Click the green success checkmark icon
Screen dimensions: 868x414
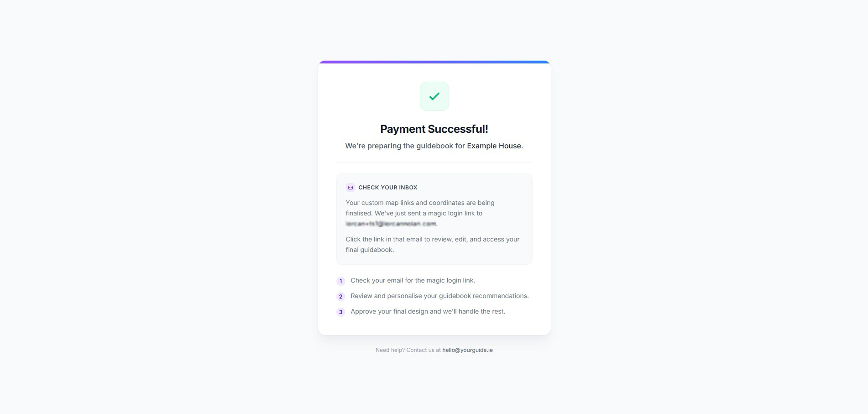click(434, 96)
